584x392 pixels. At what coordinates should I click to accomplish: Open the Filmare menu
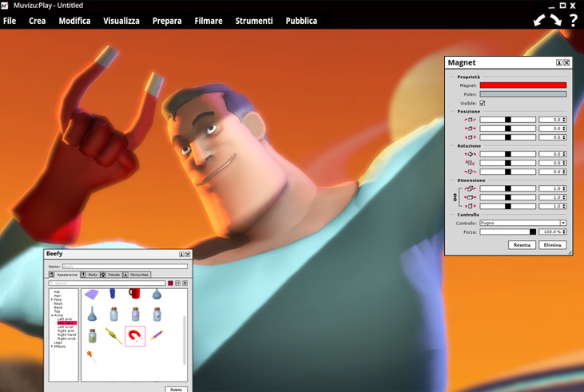[209, 21]
